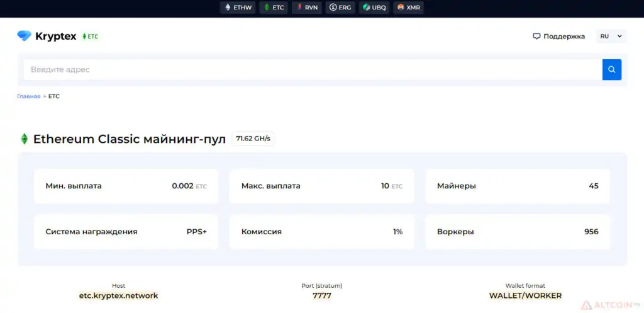The height and width of the screenshot is (313, 644).
Task: Click the green ETC icon in top bar
Action: (x=267, y=8)
